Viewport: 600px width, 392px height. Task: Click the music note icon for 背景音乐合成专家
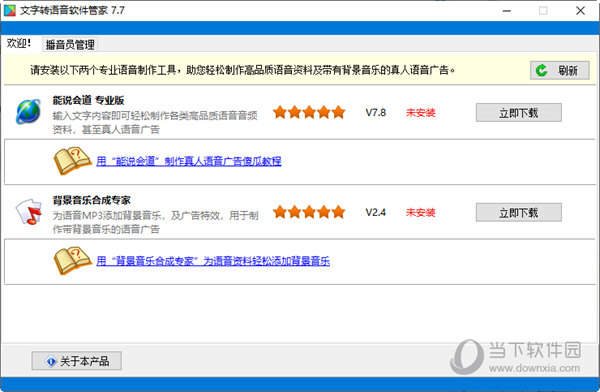[28, 211]
